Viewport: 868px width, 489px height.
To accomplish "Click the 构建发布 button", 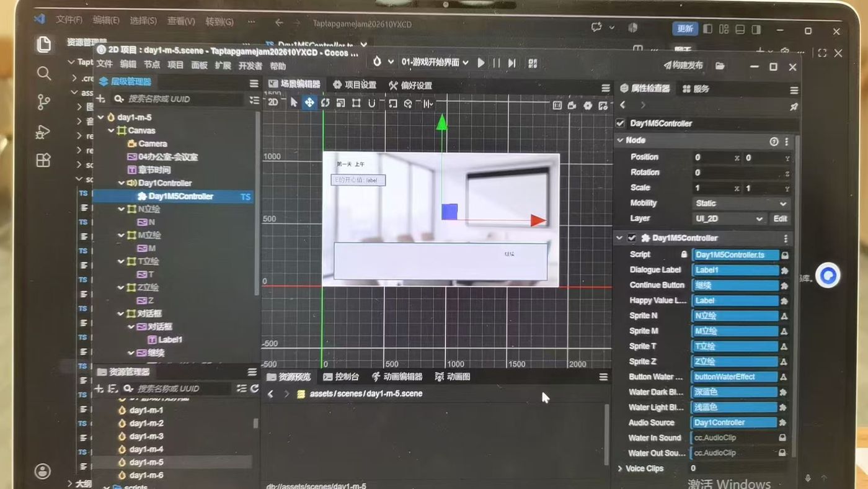I will 683,65.
